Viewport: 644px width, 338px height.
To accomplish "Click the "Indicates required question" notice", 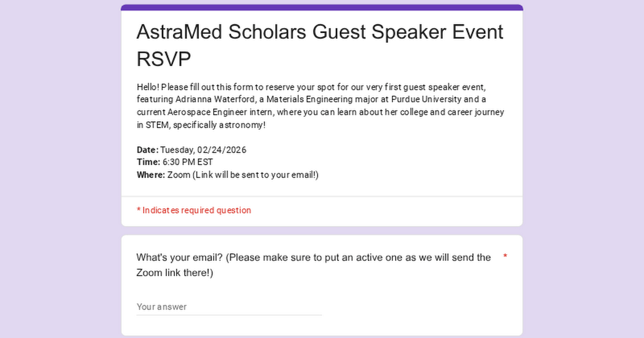I will 194,210.
